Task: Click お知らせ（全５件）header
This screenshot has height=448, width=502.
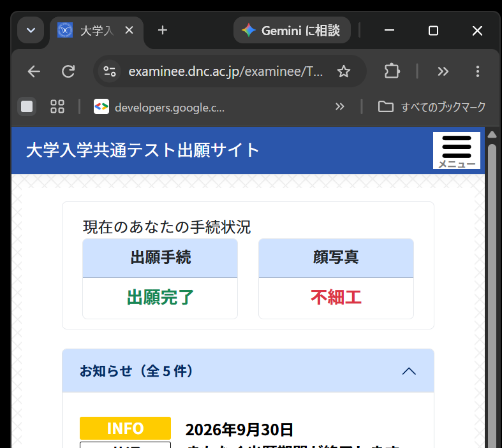Action: (248, 371)
